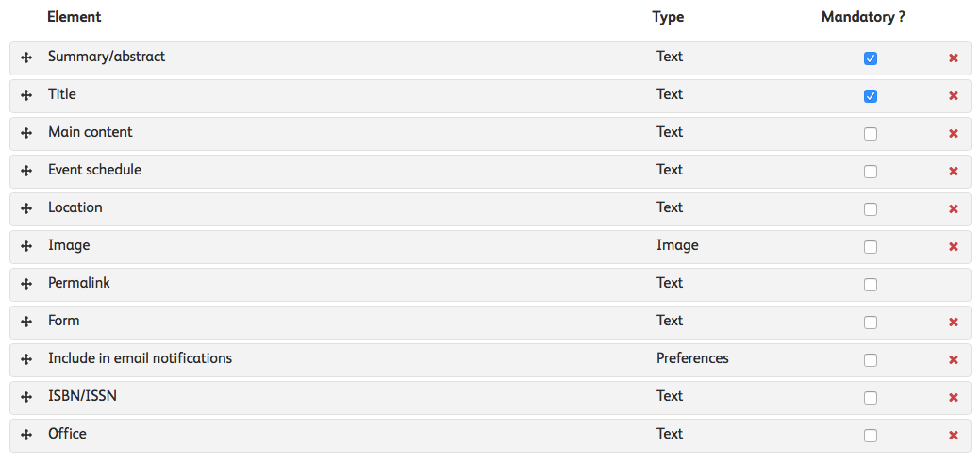Screen dimensions: 980x464
Task: Enable mandatory for Permalink
Action: coord(871,285)
